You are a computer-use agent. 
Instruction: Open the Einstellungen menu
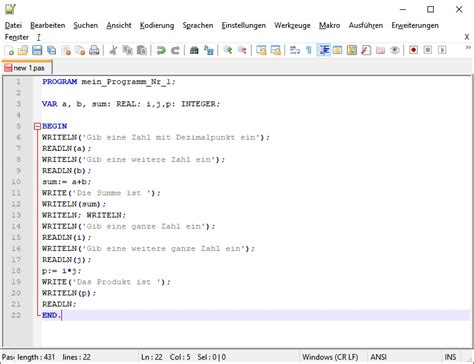tap(244, 25)
